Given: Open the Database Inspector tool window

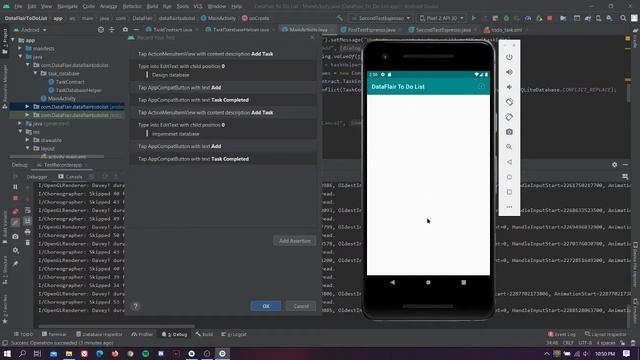Looking at the screenshot, I should [x=99, y=334].
